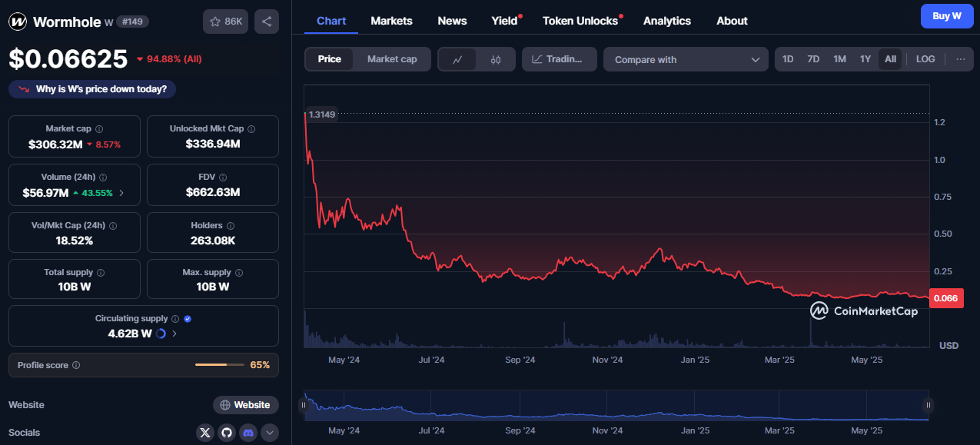Open the Discord social link
This screenshot has height=445, width=980.
point(247,433)
